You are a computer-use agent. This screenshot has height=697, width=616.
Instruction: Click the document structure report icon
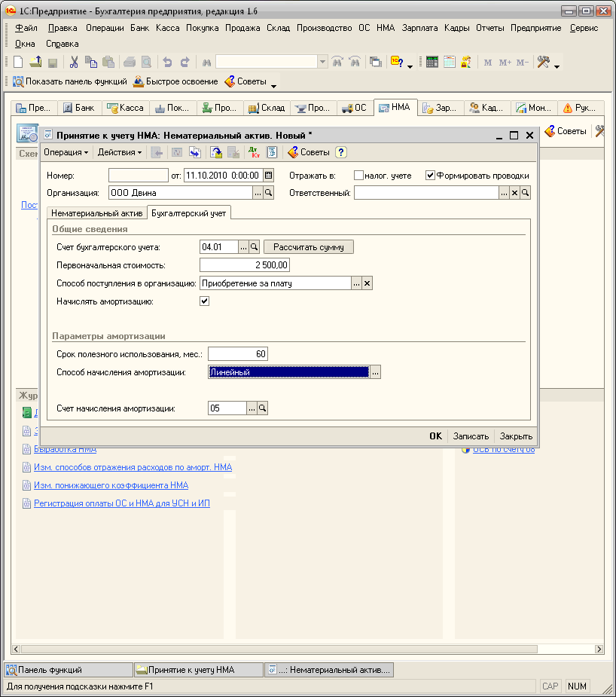pyautogui.click(x=272, y=152)
